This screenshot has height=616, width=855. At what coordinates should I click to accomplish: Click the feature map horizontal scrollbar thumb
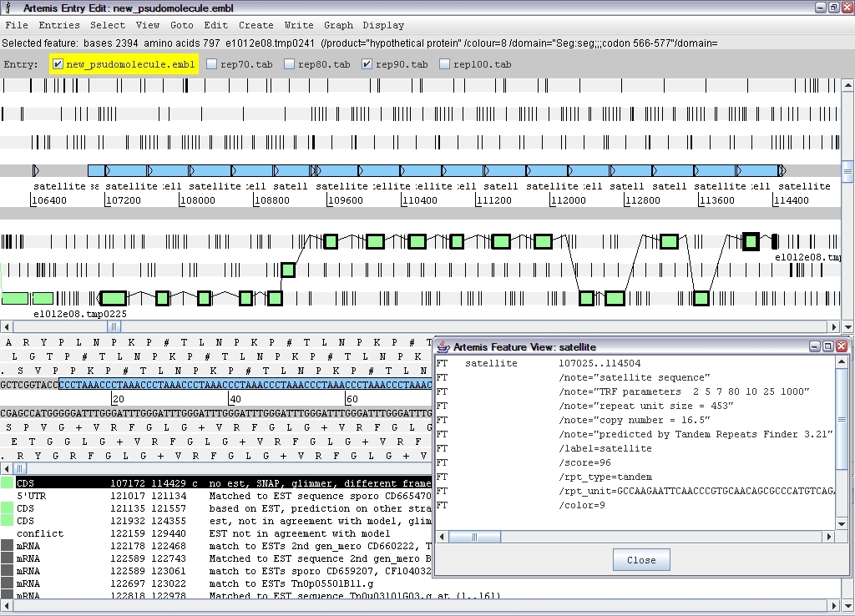click(114, 326)
